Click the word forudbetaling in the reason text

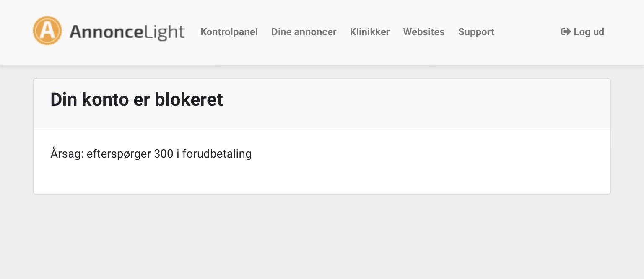217,154
